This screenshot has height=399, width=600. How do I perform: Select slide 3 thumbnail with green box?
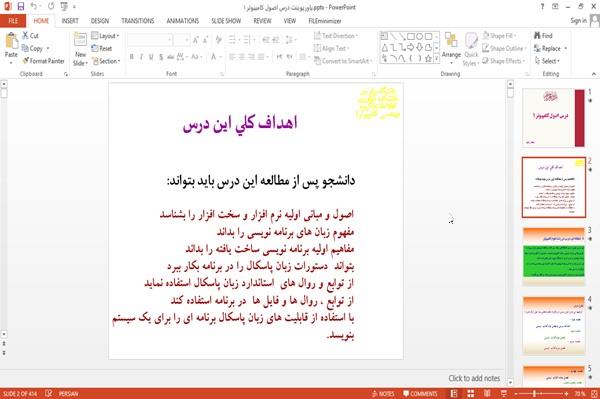(x=553, y=257)
